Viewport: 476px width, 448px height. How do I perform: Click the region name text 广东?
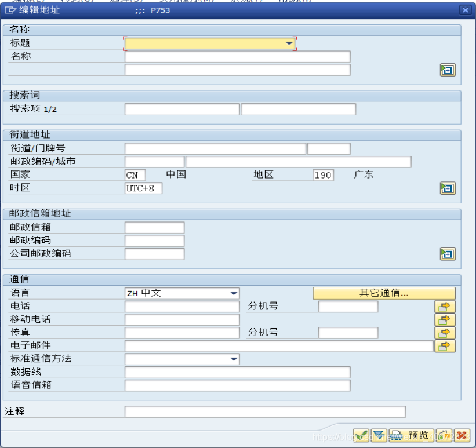[x=364, y=174]
